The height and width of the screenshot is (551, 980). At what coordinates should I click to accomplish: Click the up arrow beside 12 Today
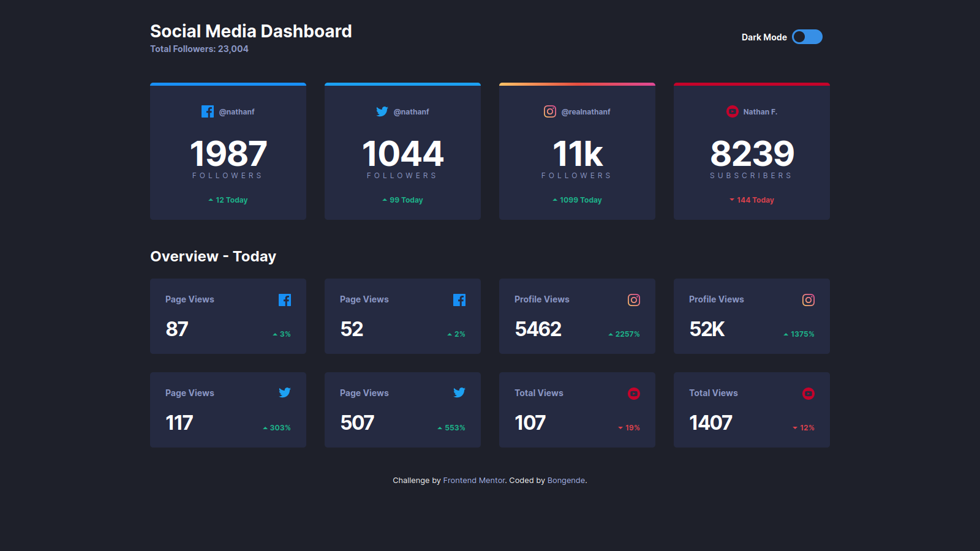tap(211, 200)
